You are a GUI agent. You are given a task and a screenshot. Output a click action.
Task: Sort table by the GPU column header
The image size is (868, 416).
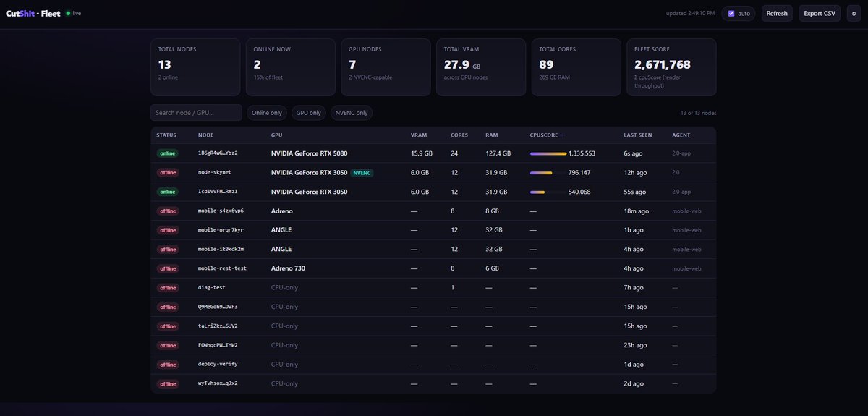(276, 135)
